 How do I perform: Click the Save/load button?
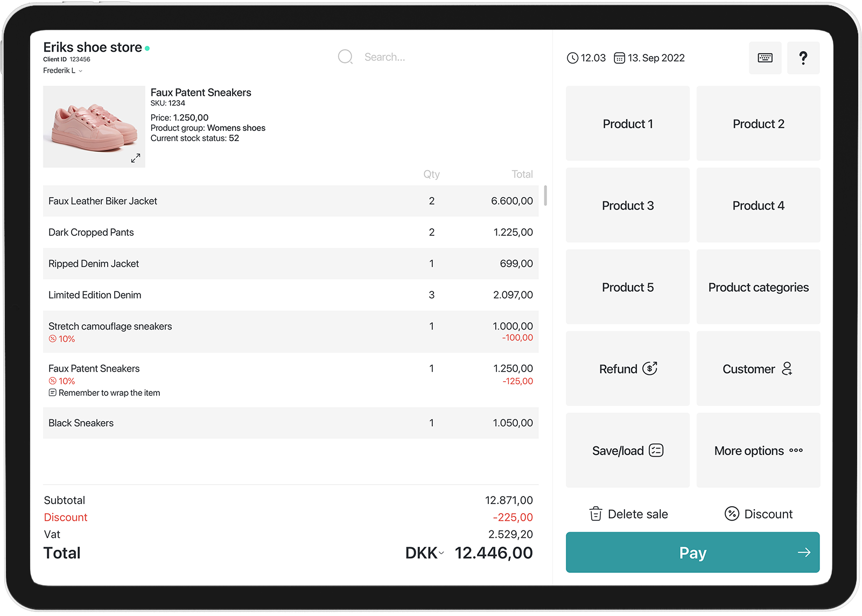(627, 451)
